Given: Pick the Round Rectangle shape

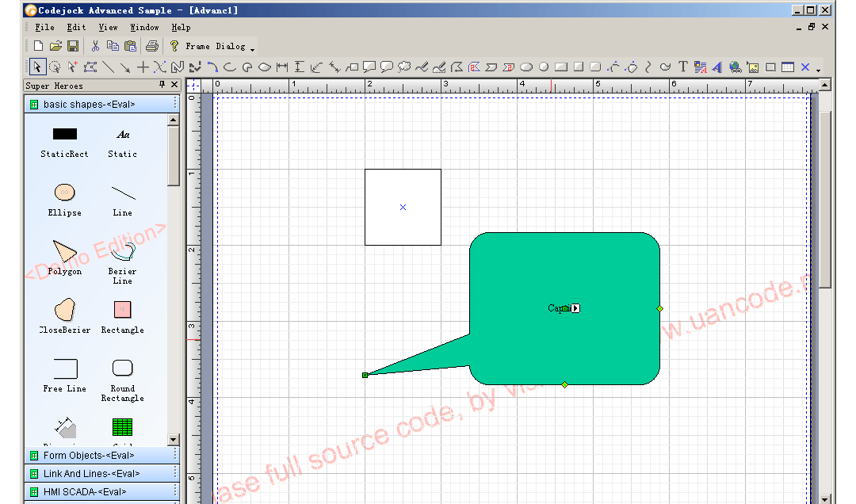Looking at the screenshot, I should coord(122,380).
